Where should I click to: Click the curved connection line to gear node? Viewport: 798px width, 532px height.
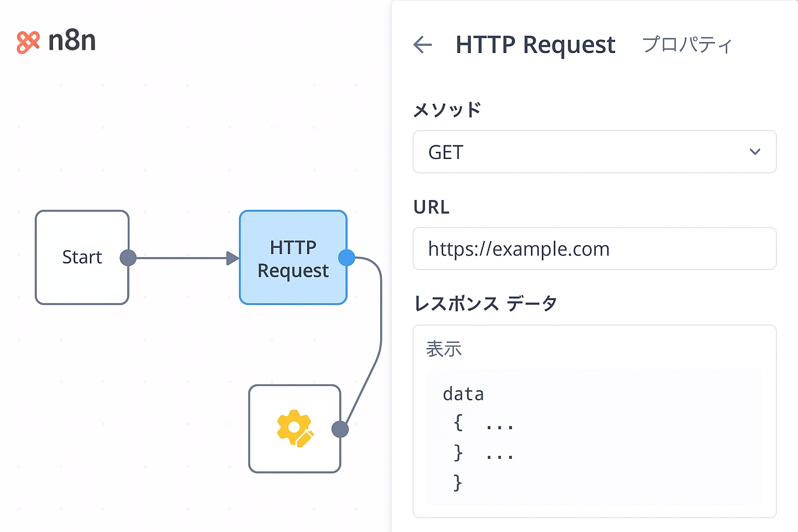[381, 332]
